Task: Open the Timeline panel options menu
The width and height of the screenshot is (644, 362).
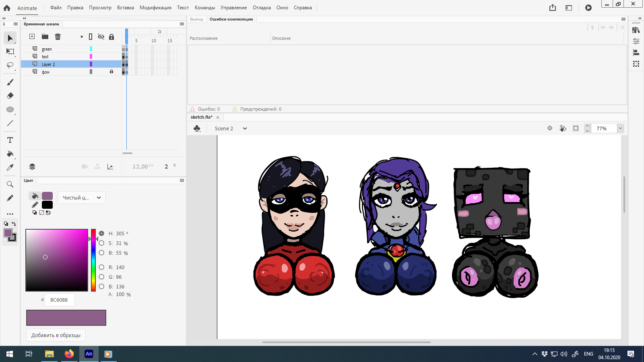Action: tap(182, 24)
